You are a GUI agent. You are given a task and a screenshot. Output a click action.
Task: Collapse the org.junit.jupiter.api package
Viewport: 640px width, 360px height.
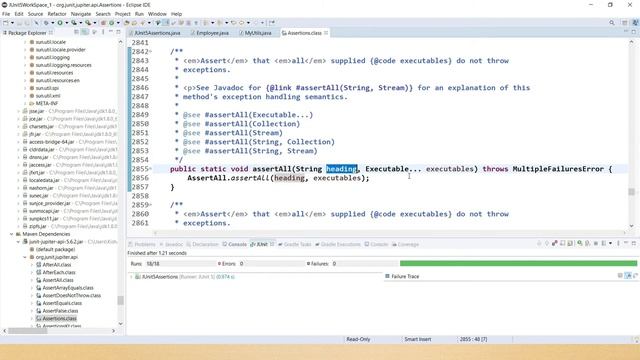click(25, 257)
